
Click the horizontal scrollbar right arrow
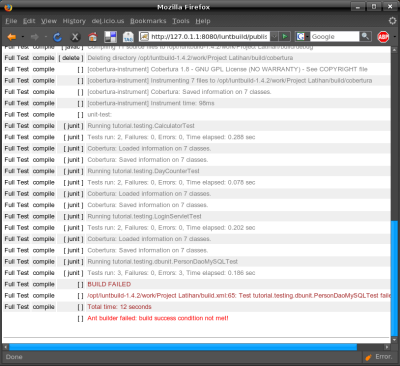[387, 347]
